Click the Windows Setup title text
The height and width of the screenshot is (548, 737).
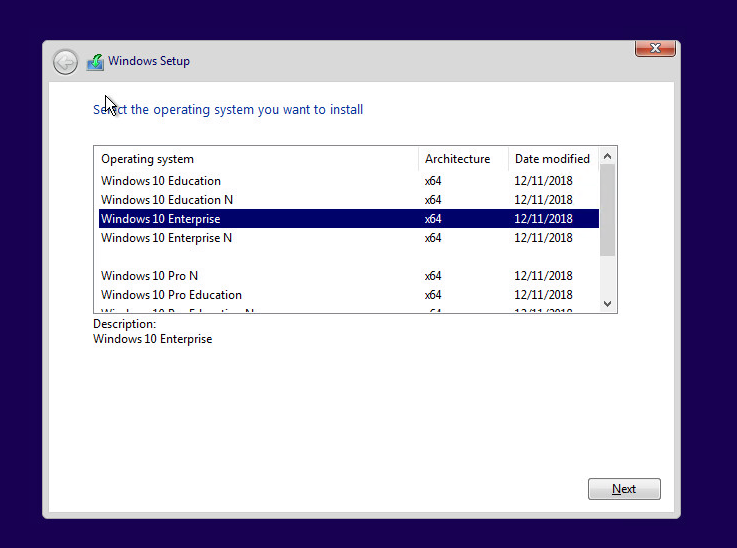[149, 61]
